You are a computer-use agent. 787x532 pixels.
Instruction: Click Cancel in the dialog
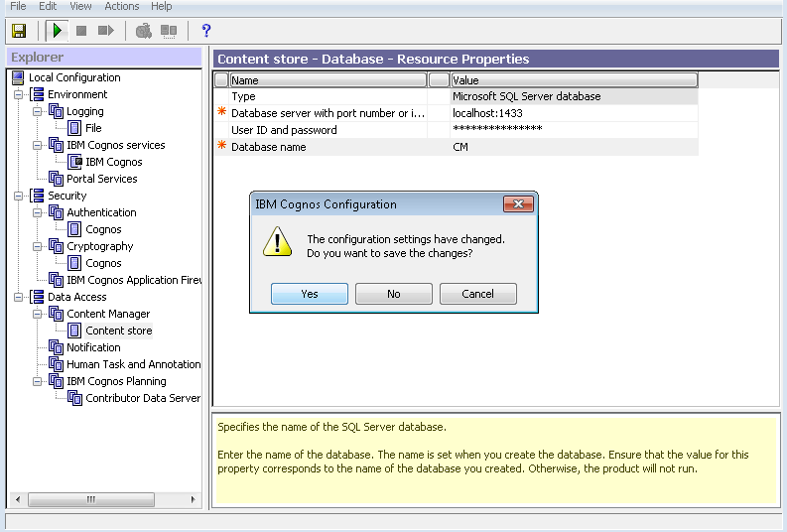point(477,294)
